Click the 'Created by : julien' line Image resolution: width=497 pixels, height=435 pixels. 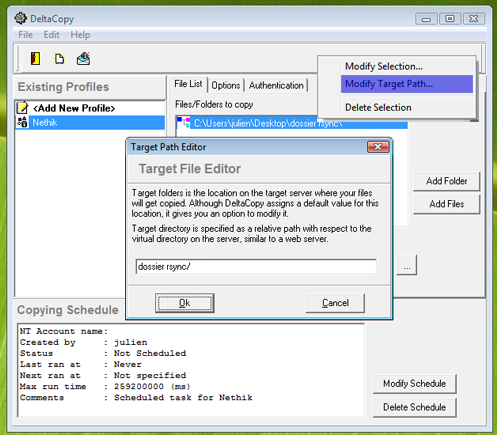[x=83, y=342]
